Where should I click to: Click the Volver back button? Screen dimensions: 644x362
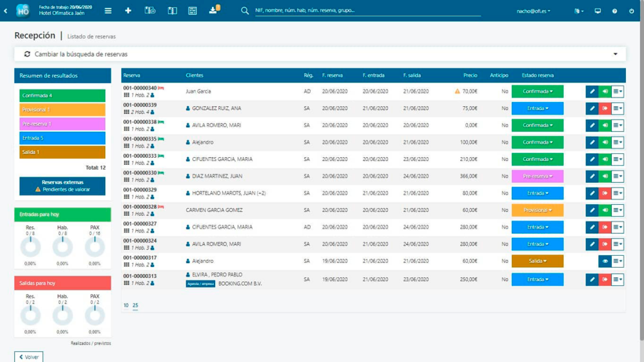click(29, 357)
